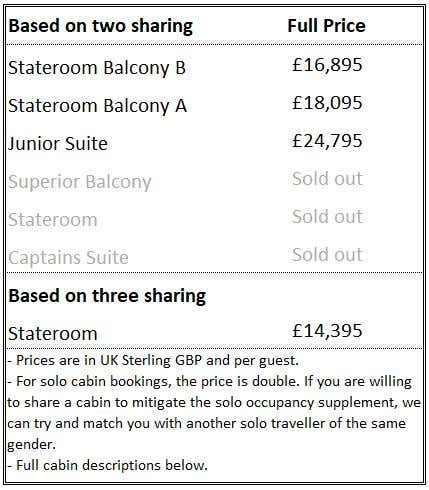The width and height of the screenshot is (429, 490).
Task: Click the Stateroom Balcony A row label
Action: coord(97,106)
